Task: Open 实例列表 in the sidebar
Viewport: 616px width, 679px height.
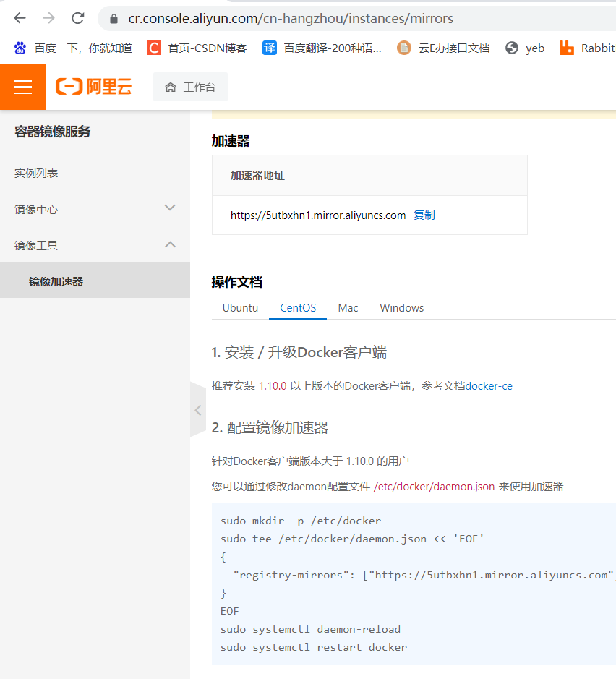Action: (36, 174)
